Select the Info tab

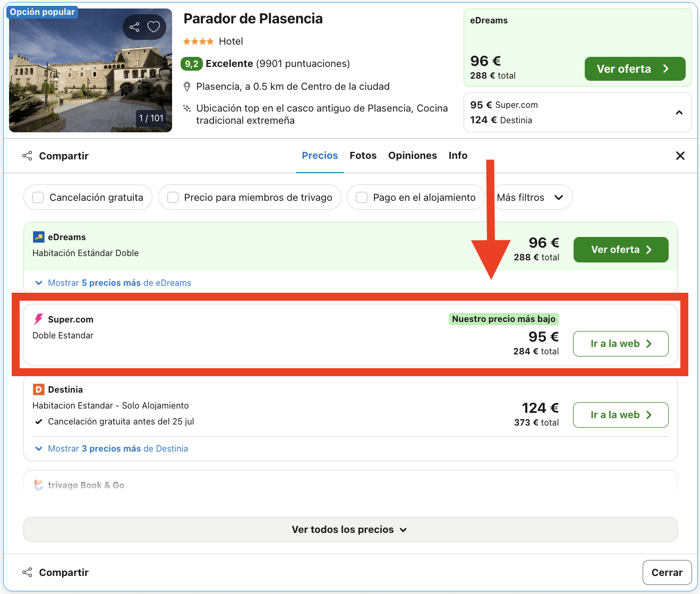[458, 156]
